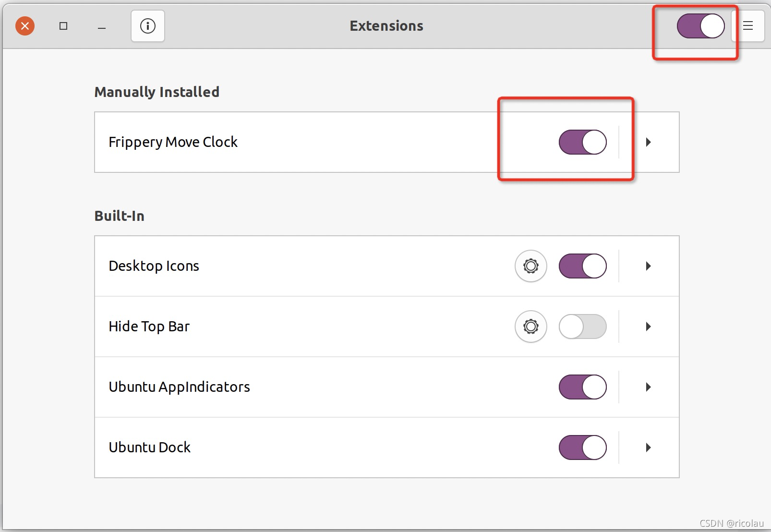Close the Extensions window

[25, 26]
